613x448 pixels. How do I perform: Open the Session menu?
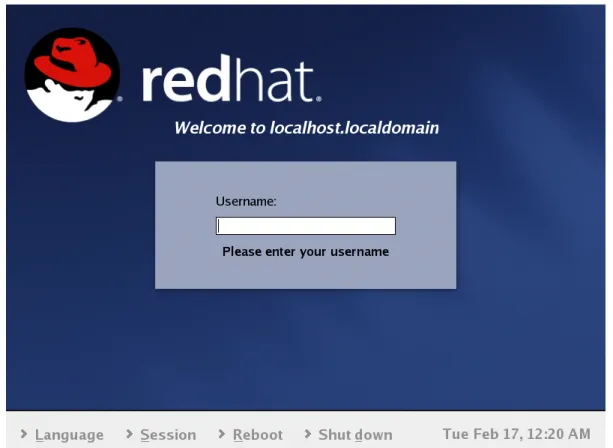click(168, 435)
